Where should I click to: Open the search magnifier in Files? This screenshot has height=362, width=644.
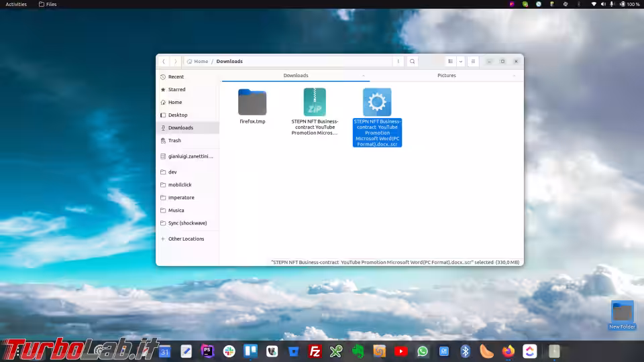412,62
